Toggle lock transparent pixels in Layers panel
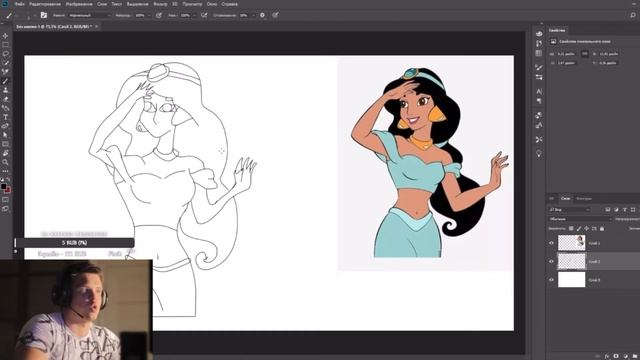 click(x=571, y=229)
